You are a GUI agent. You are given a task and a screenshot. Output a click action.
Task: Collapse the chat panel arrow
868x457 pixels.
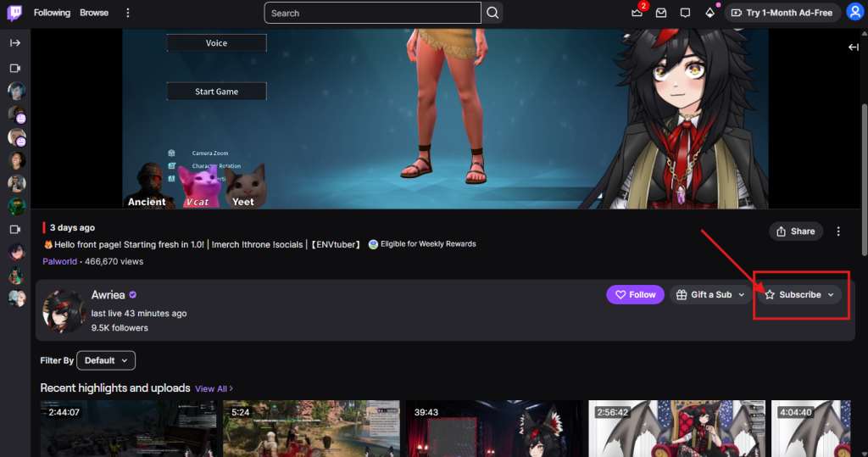tap(854, 47)
